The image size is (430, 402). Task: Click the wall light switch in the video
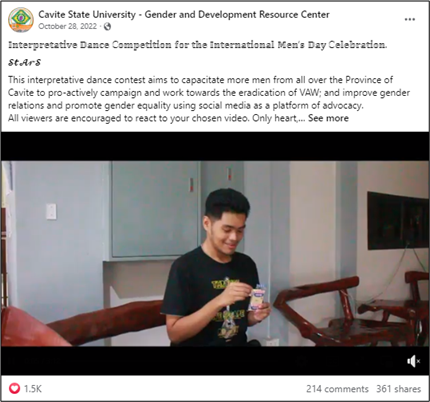51,211
